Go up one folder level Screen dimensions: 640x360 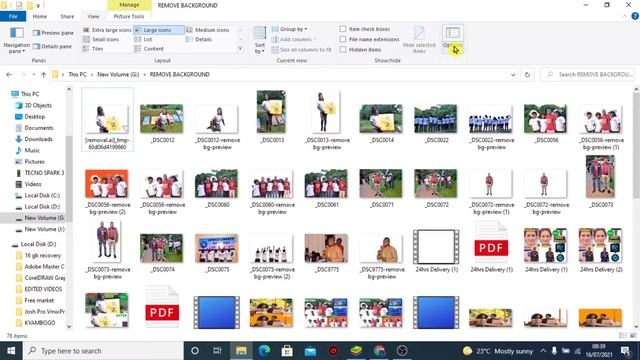point(43,74)
